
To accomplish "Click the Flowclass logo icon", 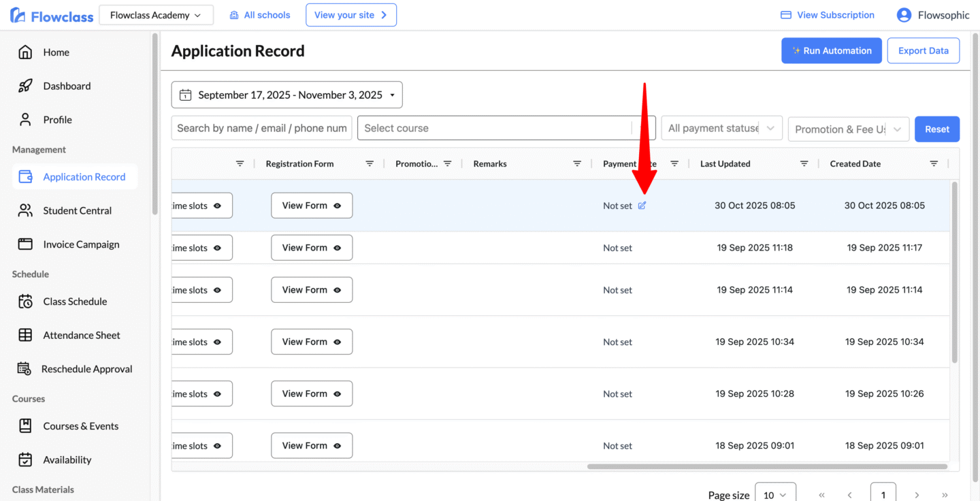I will (x=18, y=16).
